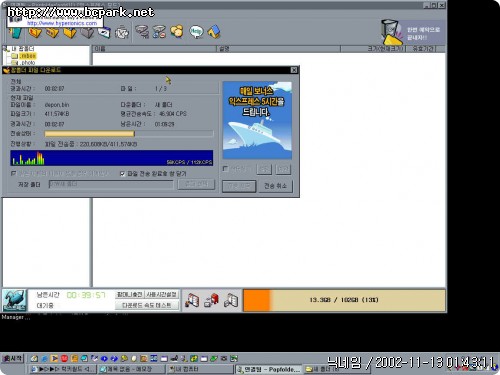The image size is (500, 375).
Task: Click the 저장 폴더 save path field
Action: click(x=111, y=184)
